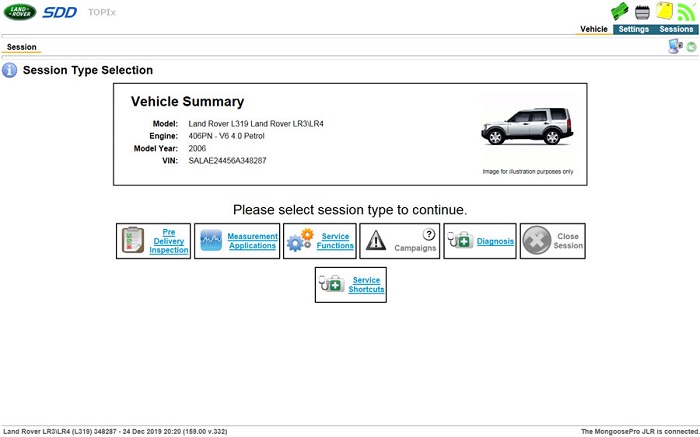Select the Close Session label
Image resolution: width=700 pixels, height=437 pixels.
(x=568, y=241)
